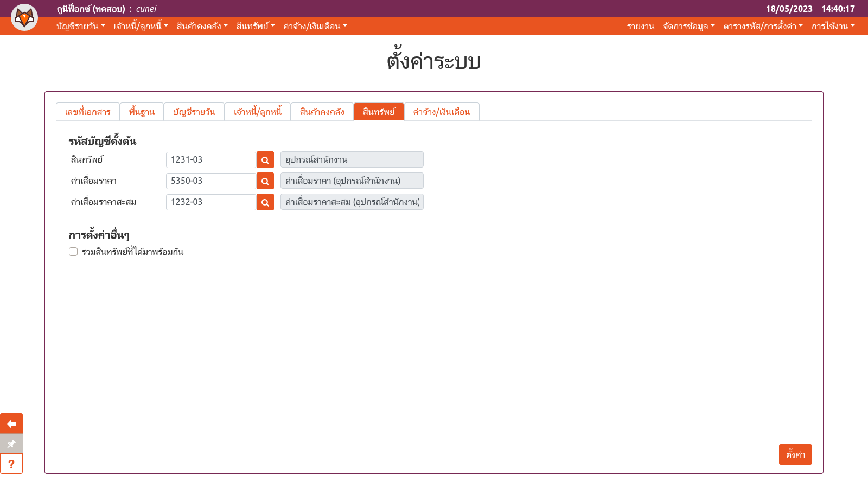Open the การใช้งาน dropdown
This screenshot has height=488, width=868.
[833, 26]
